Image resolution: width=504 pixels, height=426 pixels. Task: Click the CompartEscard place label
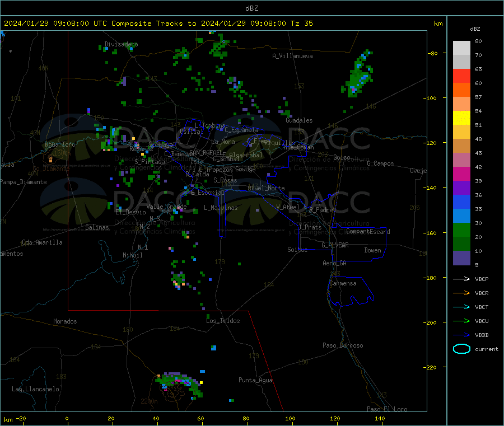tap(368, 232)
